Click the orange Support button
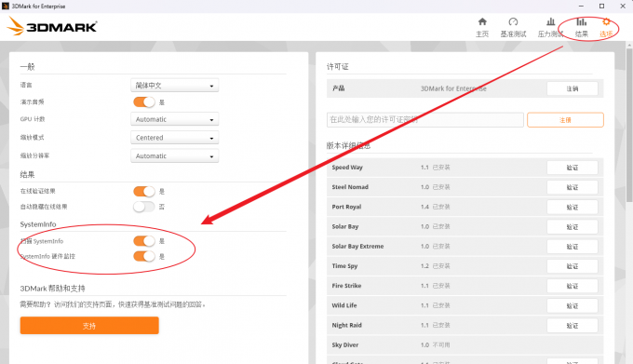Screen dimensions: 633x364 coord(89,325)
